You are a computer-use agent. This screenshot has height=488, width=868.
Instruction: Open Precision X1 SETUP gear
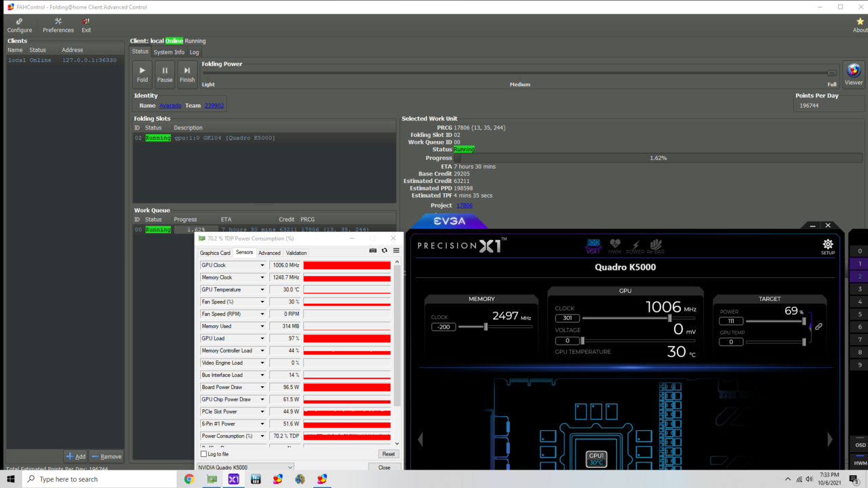827,245
